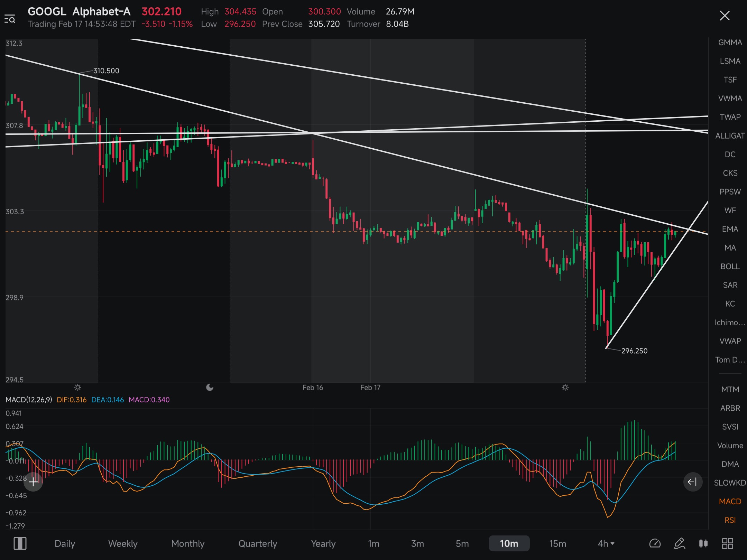Image resolution: width=747 pixels, height=560 pixels.
Task: Switch to the Daily timeframe
Action: 65,543
